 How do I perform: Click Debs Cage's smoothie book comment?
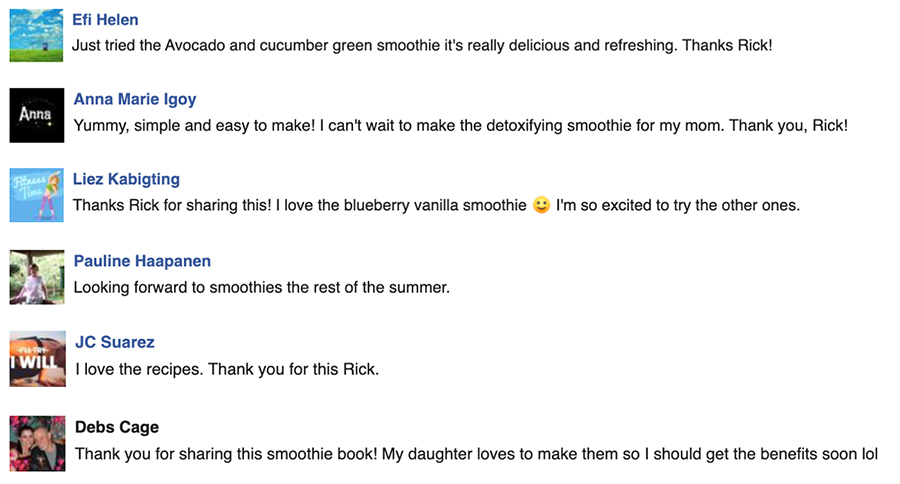[x=476, y=454]
